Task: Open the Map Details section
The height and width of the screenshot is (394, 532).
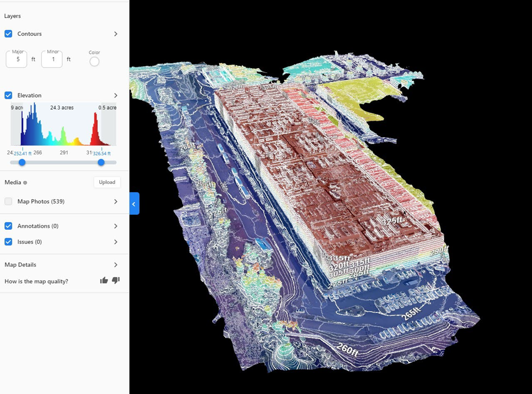Action: tap(115, 265)
